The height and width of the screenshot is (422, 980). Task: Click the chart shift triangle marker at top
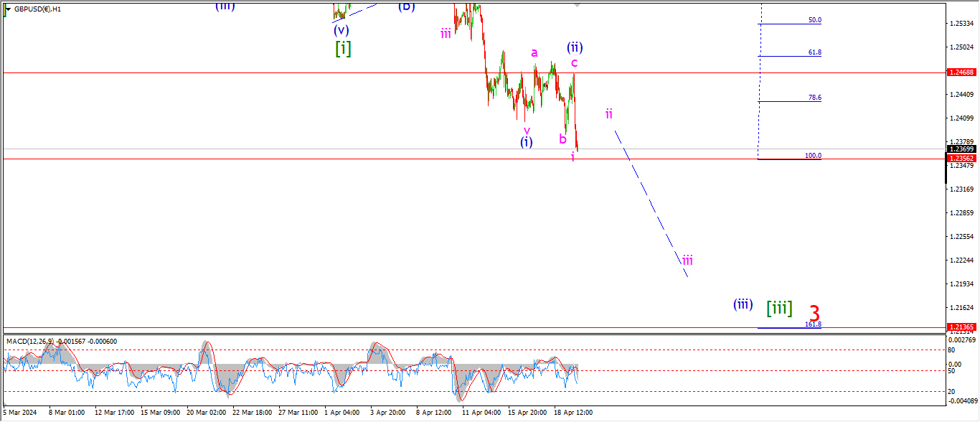pyautogui.click(x=577, y=5)
